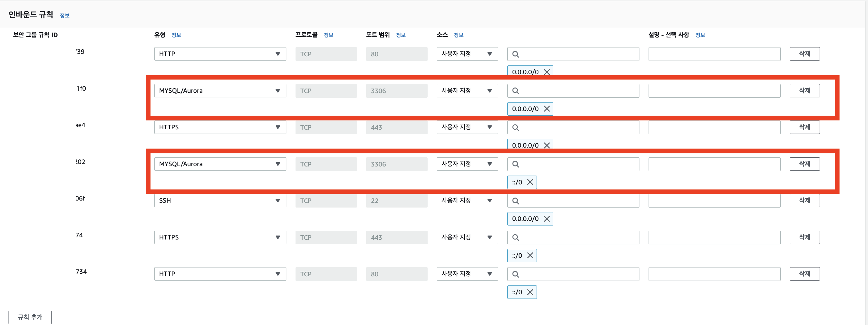Focus source search field of HTTPS rule ae4
Viewport: 868px width, 325px height.
573,127
